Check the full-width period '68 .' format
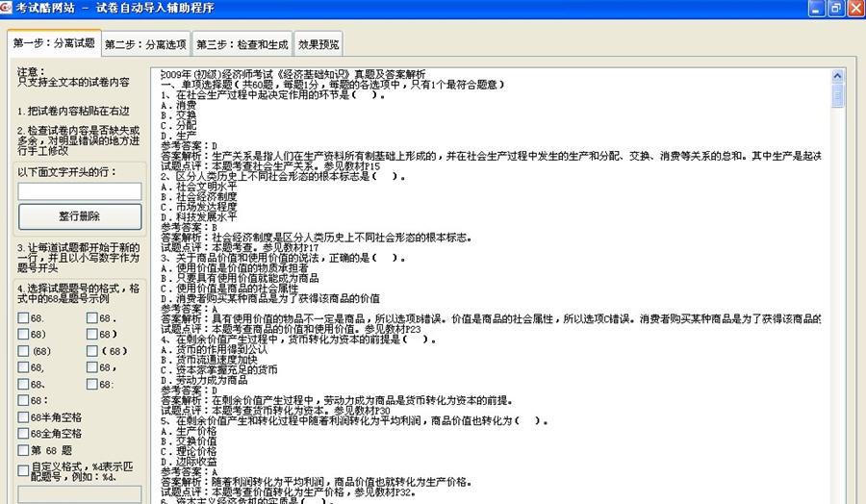 pyautogui.click(x=92, y=318)
